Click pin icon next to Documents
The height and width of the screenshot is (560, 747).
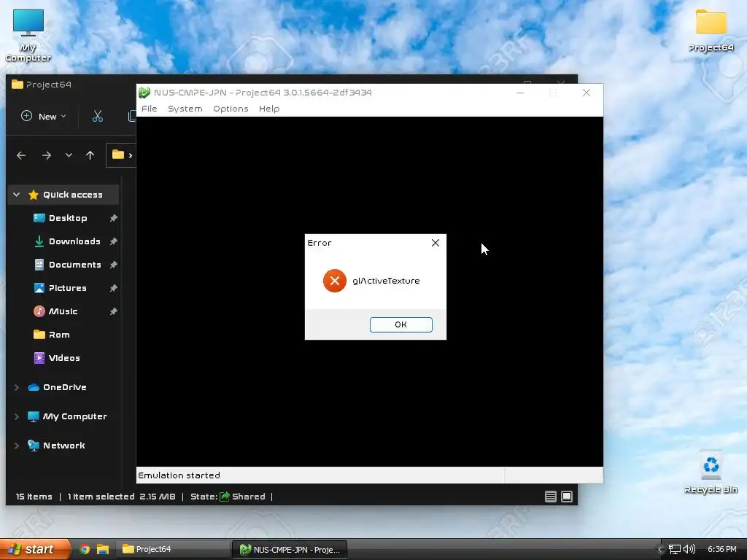pos(113,265)
